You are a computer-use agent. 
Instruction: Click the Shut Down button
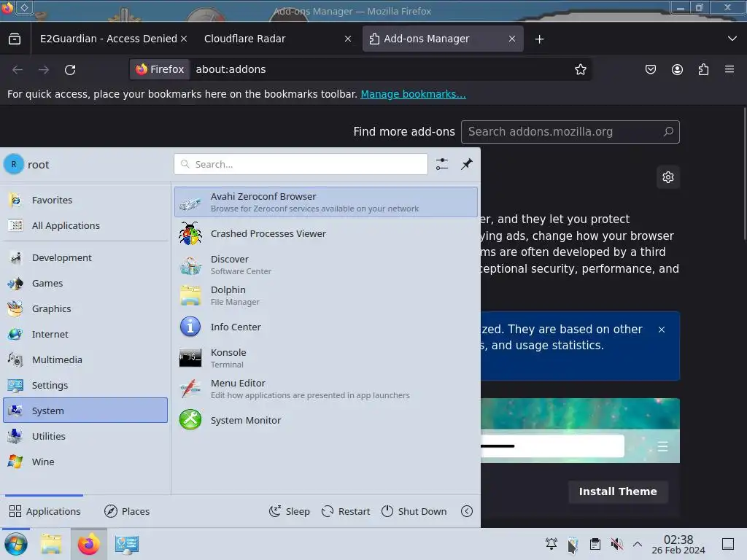point(414,511)
